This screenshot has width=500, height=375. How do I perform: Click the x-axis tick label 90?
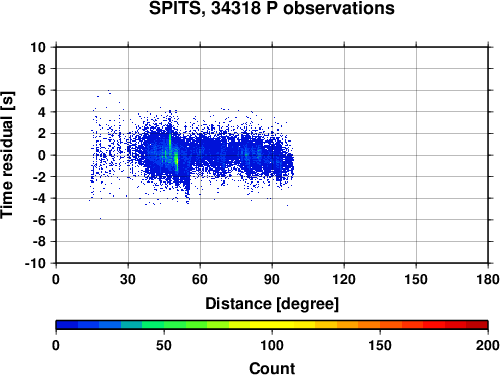pos(272,279)
